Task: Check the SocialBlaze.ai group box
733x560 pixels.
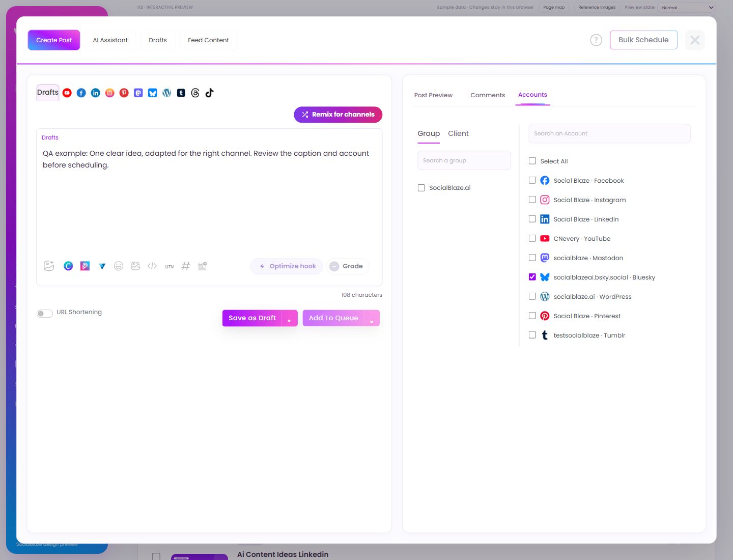Action: click(421, 188)
